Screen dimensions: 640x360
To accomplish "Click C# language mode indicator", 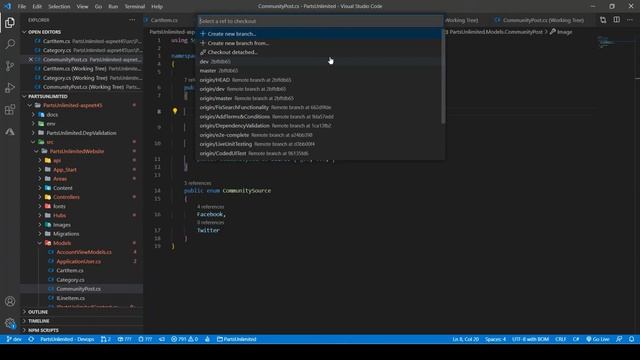I will click(x=576, y=339).
